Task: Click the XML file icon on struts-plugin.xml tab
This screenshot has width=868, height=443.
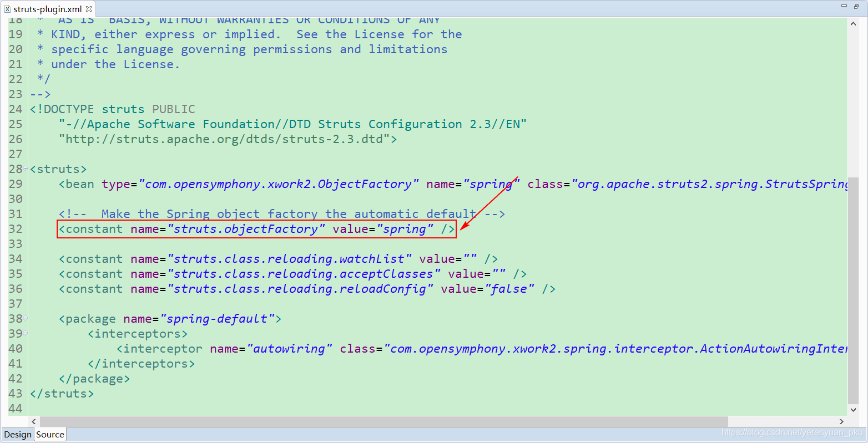Action: tap(7, 9)
